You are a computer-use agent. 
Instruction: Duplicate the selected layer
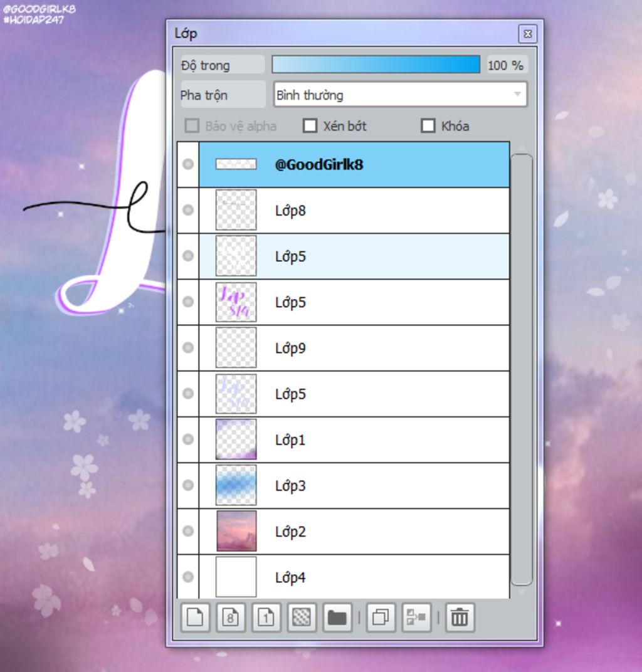tap(381, 617)
